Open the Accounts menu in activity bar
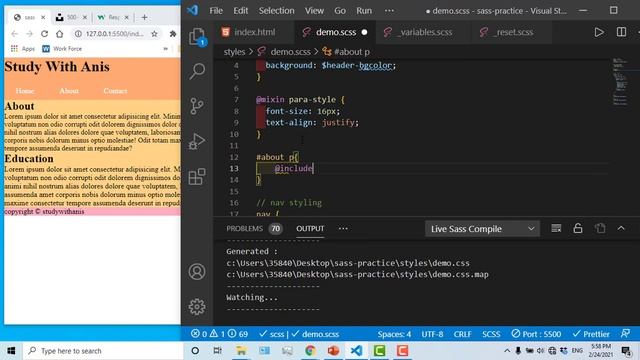 click(x=197, y=272)
